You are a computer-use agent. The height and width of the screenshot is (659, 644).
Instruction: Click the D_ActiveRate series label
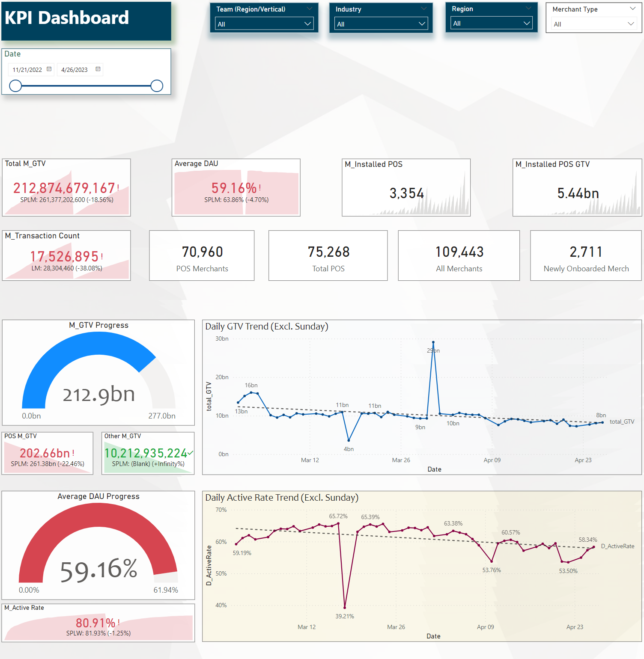tap(617, 546)
